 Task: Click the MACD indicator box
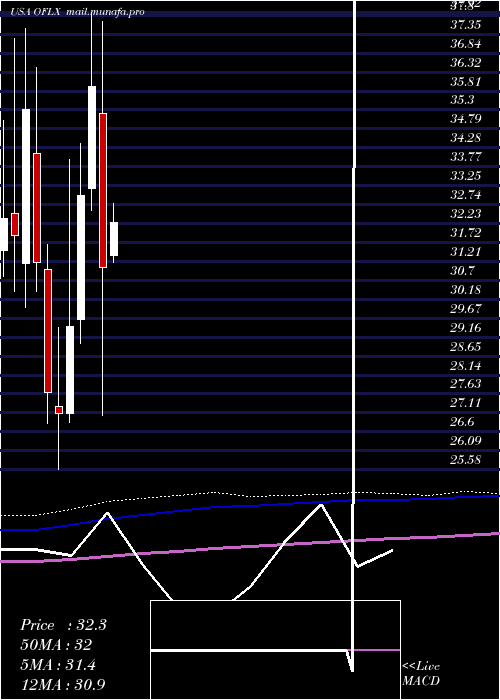[275, 650]
